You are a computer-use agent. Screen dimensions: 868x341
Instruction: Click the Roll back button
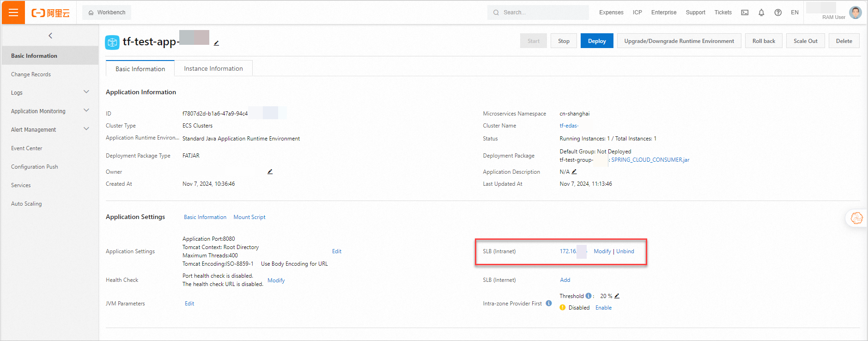click(764, 41)
